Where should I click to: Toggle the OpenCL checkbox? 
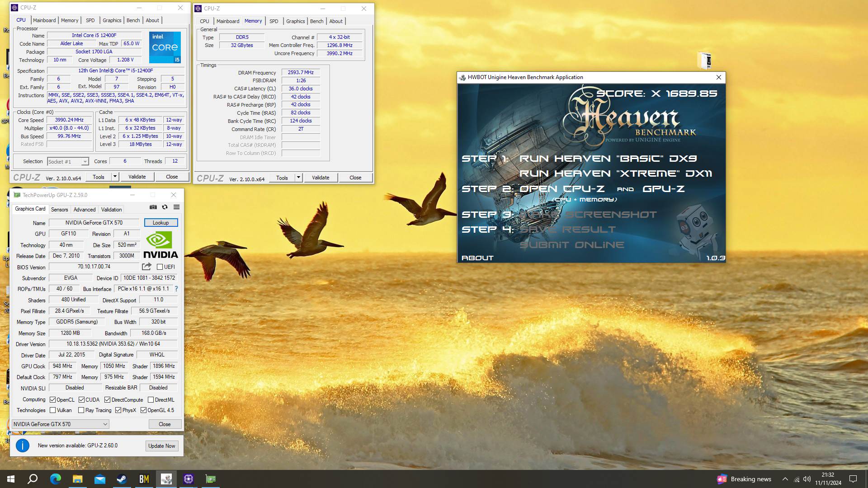[x=53, y=400]
